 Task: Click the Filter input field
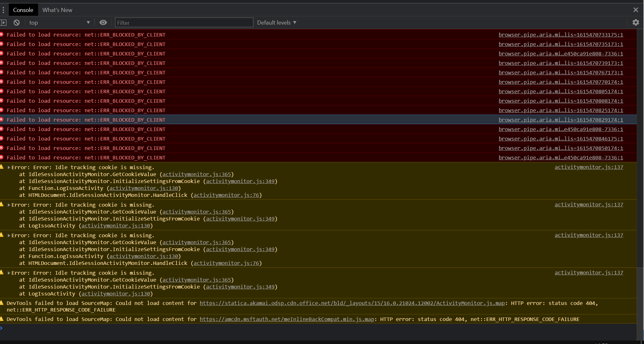coord(184,23)
